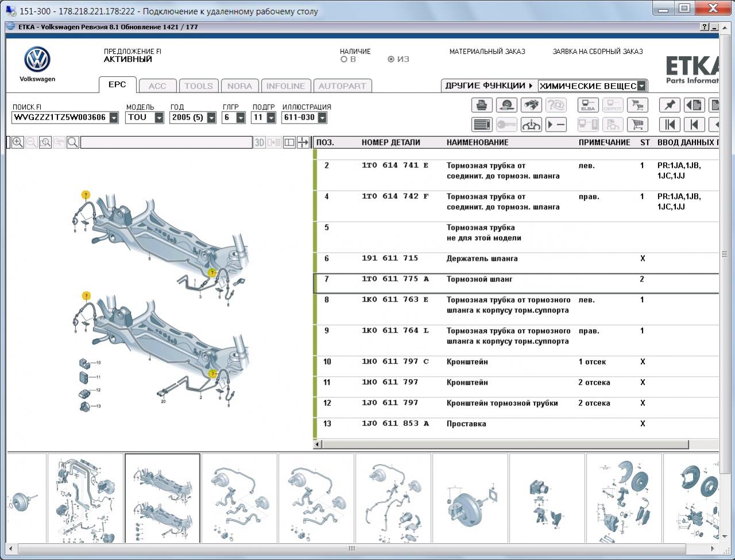Click the Volkswagen logo

tap(37, 60)
